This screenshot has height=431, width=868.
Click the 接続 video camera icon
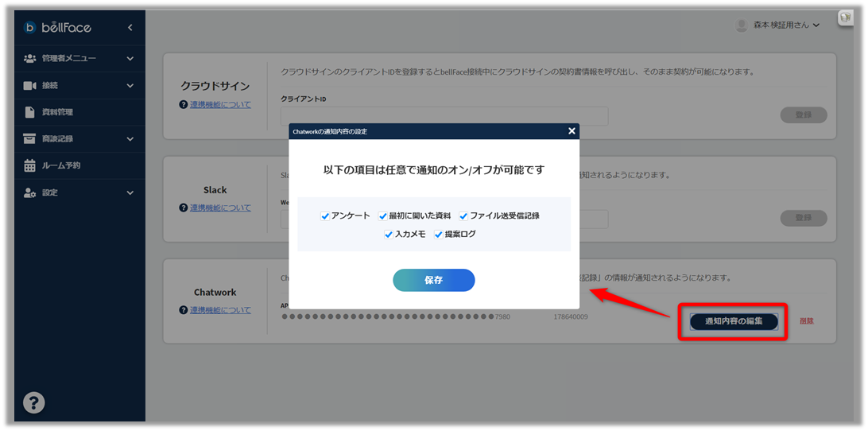tap(30, 85)
